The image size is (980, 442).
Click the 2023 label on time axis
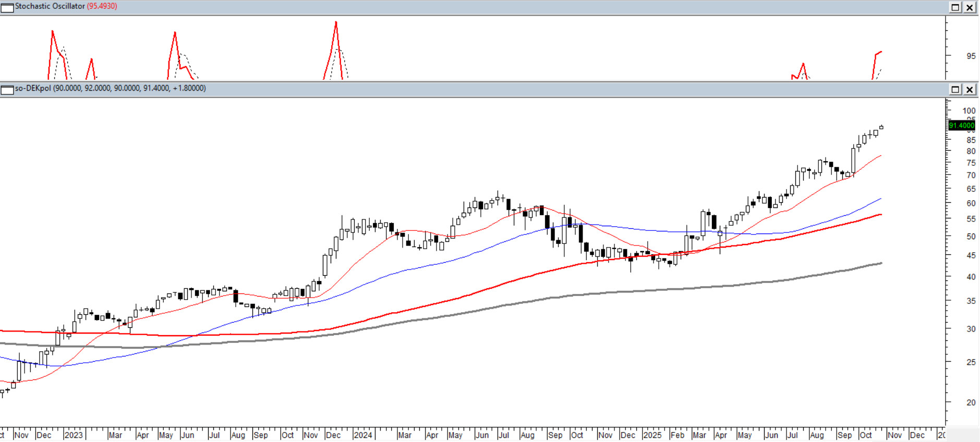pyautogui.click(x=74, y=435)
